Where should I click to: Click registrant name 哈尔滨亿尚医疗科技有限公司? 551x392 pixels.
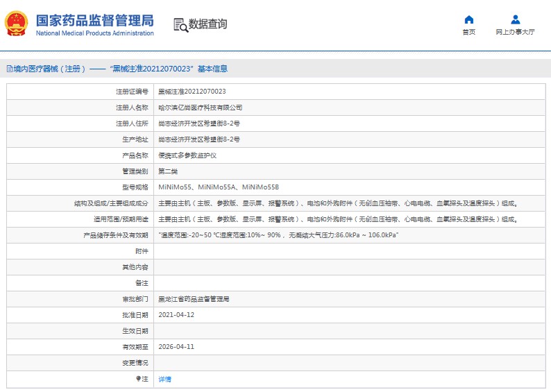coord(200,108)
